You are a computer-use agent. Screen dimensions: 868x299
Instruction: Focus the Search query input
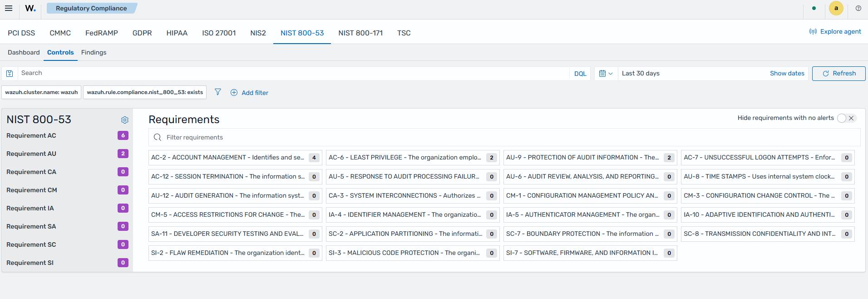(293, 73)
